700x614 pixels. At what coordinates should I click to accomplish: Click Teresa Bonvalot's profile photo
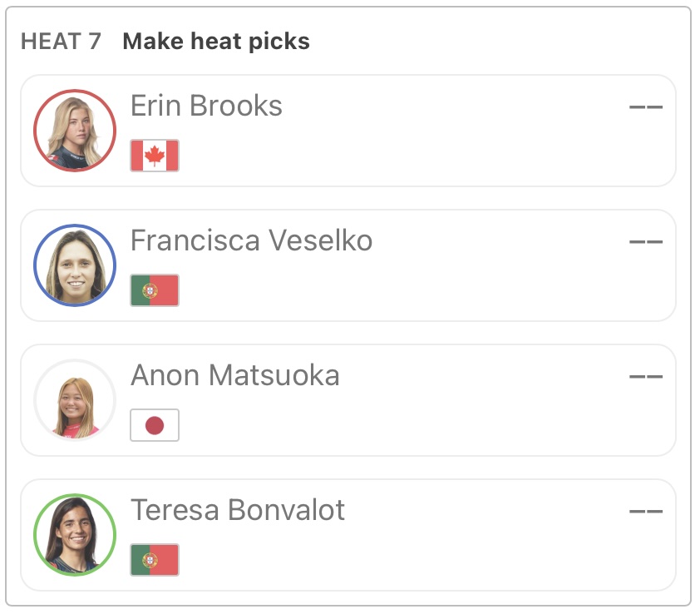pos(75,535)
